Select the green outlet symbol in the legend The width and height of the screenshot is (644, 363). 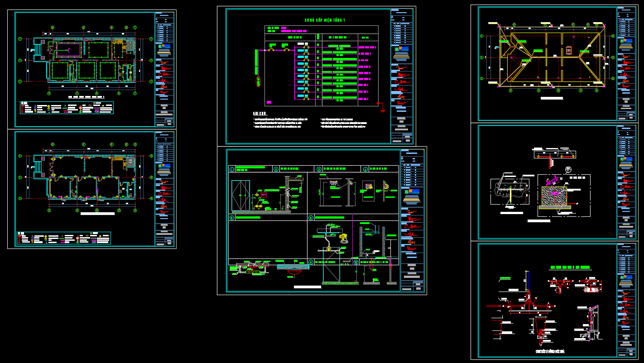[65, 108]
